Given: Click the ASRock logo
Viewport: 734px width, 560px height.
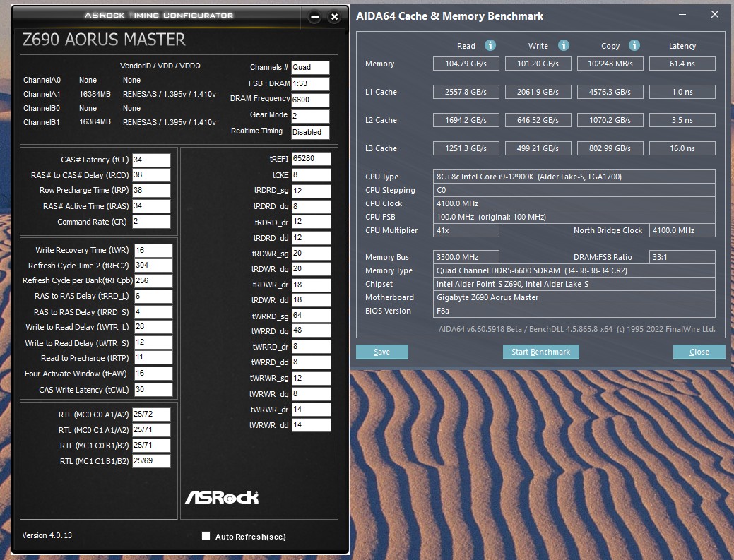Looking at the screenshot, I should [x=222, y=497].
